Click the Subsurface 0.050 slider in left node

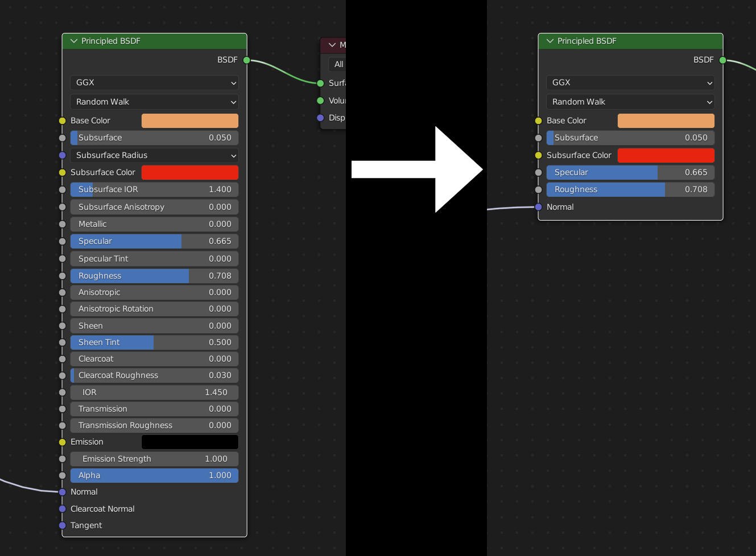click(155, 138)
